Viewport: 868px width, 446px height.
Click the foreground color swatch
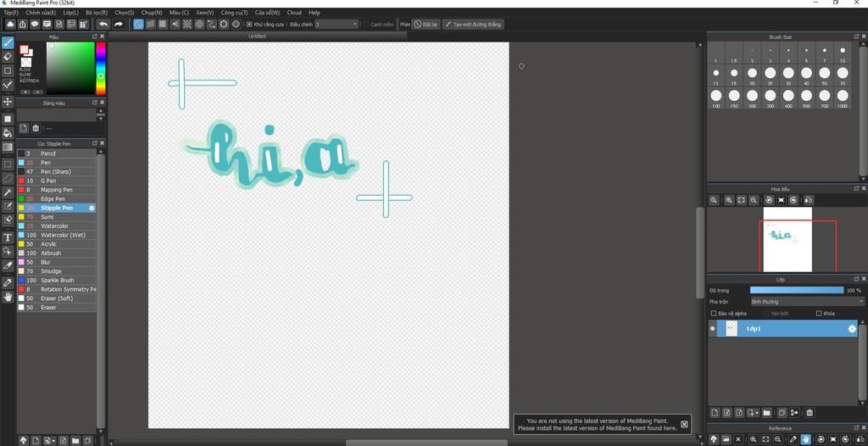(25, 50)
